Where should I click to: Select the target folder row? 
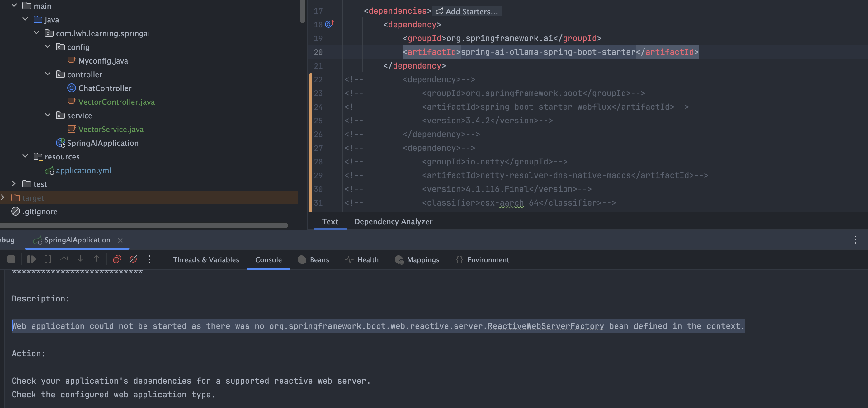tap(149, 197)
